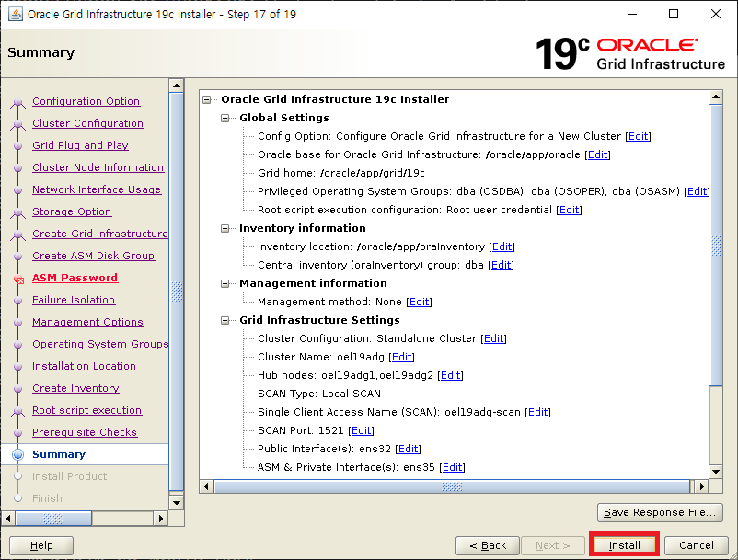
Task: Edit Cluster Configuration Standalone Cluster
Action: 494,338
